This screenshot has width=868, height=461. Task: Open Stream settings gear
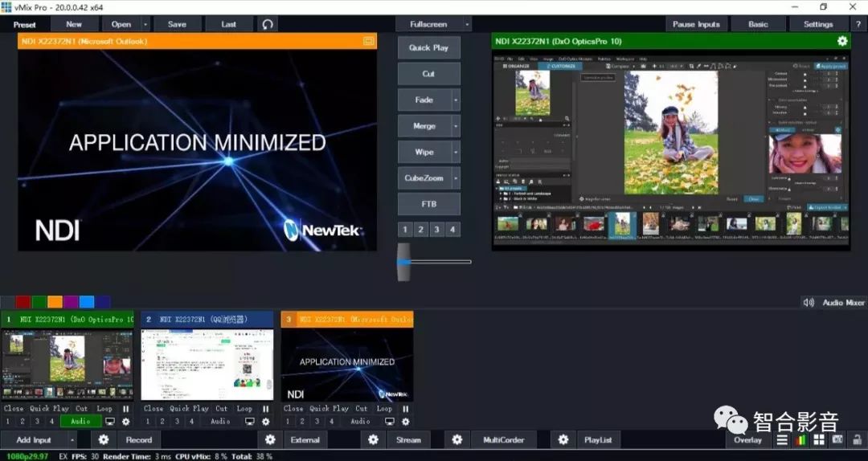[x=373, y=440]
